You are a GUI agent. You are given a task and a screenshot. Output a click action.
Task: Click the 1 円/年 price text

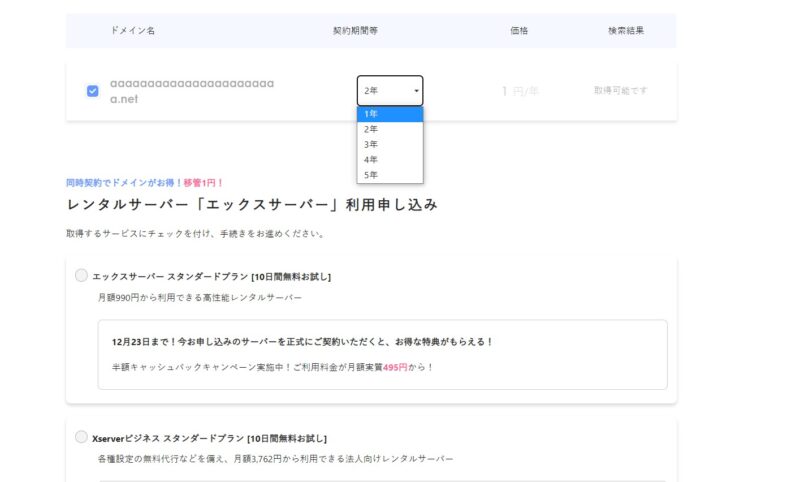pos(520,91)
